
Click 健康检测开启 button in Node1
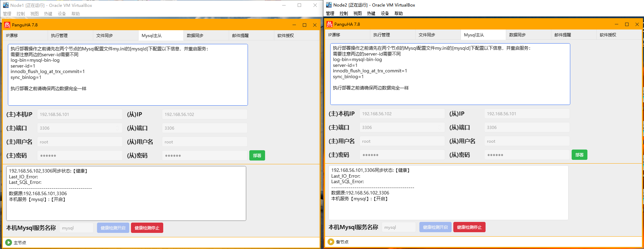tap(113, 228)
